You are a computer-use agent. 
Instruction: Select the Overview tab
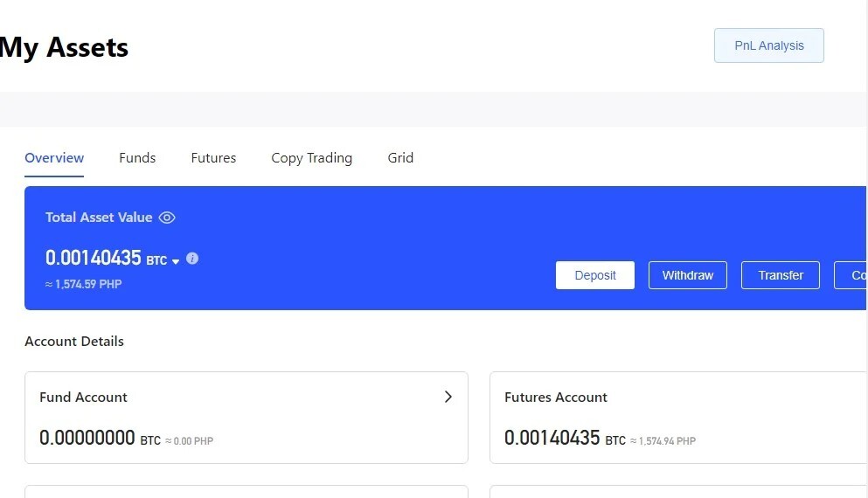[x=54, y=157]
